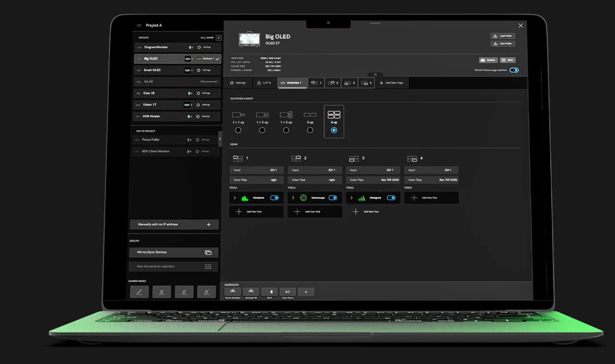Viewport: 615px width, 364px height.
Task: Open the Input dropdown for view 4
Action: tap(431, 170)
